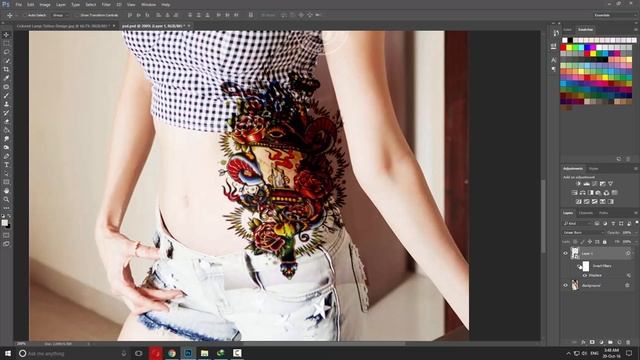Toggle the Auto-Select checkbox
Image resolution: width=640 pixels, height=360 pixels.
click(24, 15)
